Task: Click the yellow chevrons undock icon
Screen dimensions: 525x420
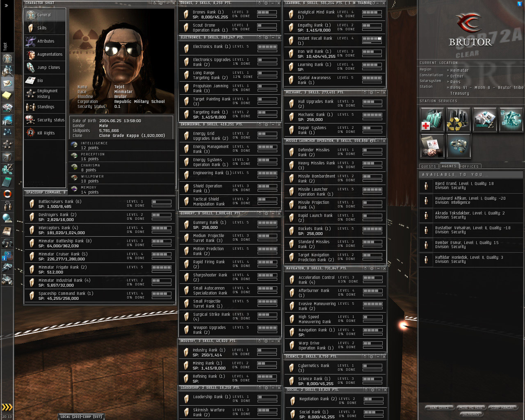Action: point(7,407)
